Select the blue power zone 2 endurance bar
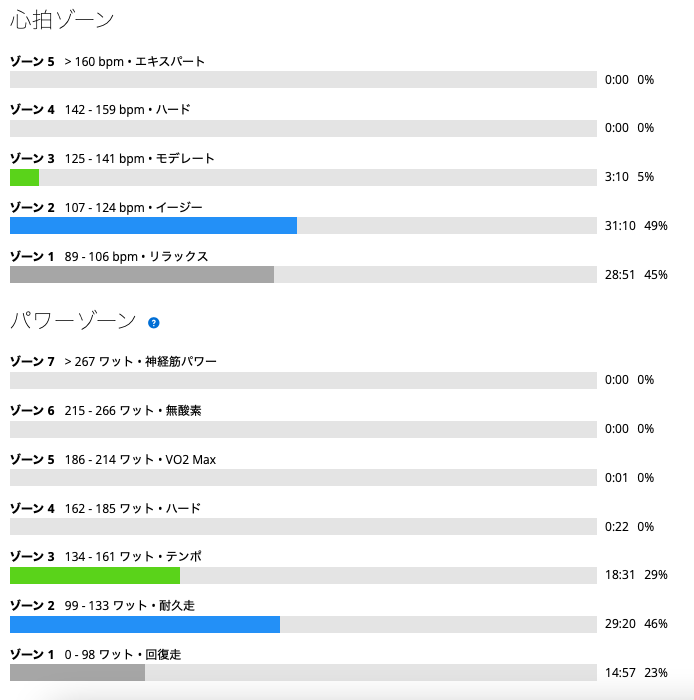Screen dimensions: 694x700 [x=145, y=625]
